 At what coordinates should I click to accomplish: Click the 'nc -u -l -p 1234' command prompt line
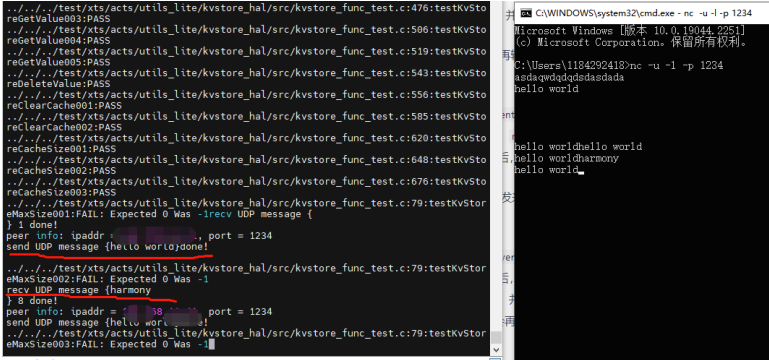(x=618, y=65)
